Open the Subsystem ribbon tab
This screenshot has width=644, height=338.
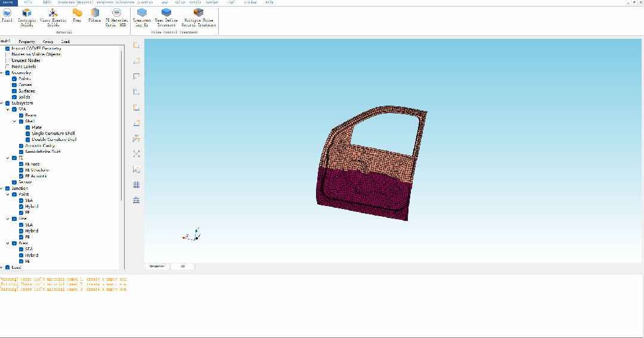[125, 2]
